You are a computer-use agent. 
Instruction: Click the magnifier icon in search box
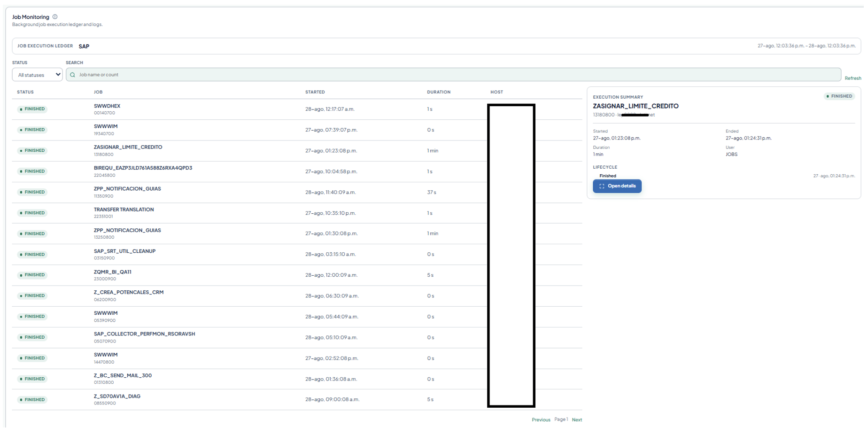click(73, 75)
